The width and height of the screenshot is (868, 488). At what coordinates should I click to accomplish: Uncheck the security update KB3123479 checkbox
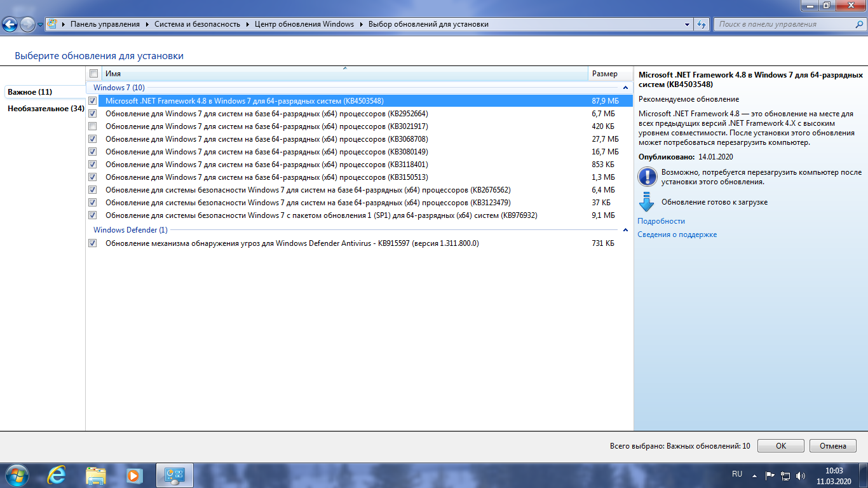(93, 202)
